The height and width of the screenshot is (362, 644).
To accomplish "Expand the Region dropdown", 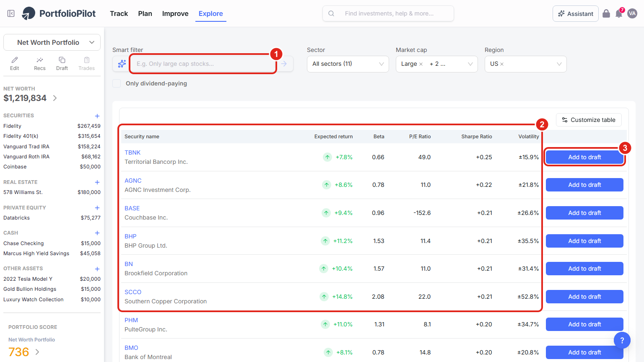I will tap(526, 64).
